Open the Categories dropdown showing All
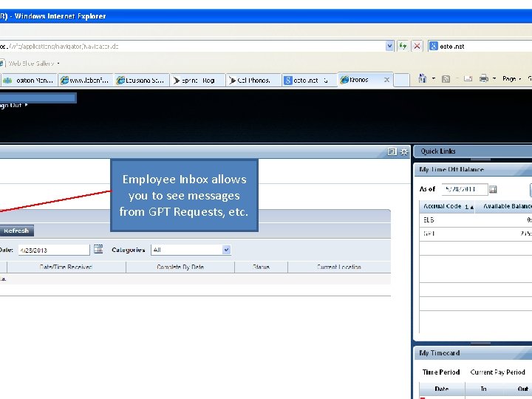Image resolution: width=532 pixels, height=399 pixels. click(191, 250)
